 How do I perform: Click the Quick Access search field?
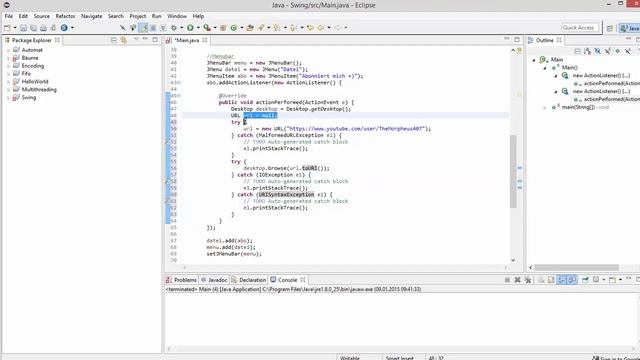(x=579, y=28)
